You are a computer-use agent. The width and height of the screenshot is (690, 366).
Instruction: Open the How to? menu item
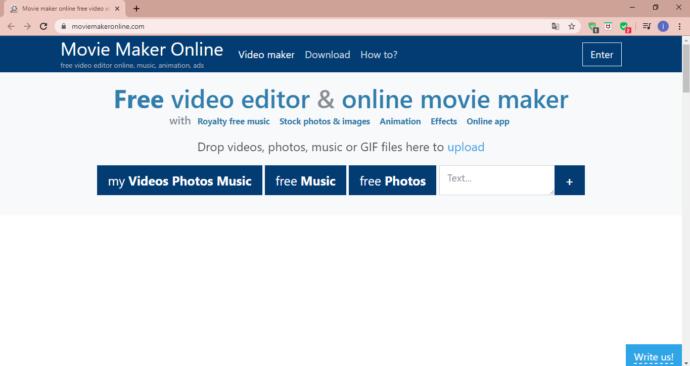click(379, 55)
